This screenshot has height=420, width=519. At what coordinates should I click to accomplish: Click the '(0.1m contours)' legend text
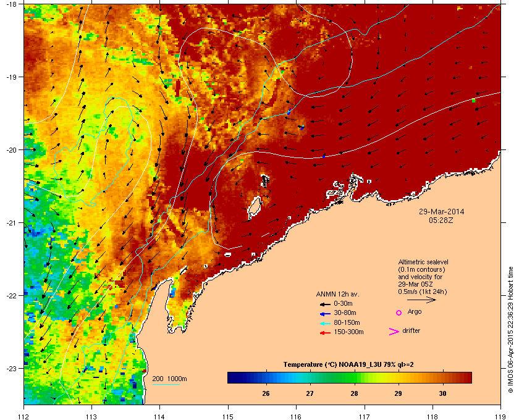pos(421,269)
